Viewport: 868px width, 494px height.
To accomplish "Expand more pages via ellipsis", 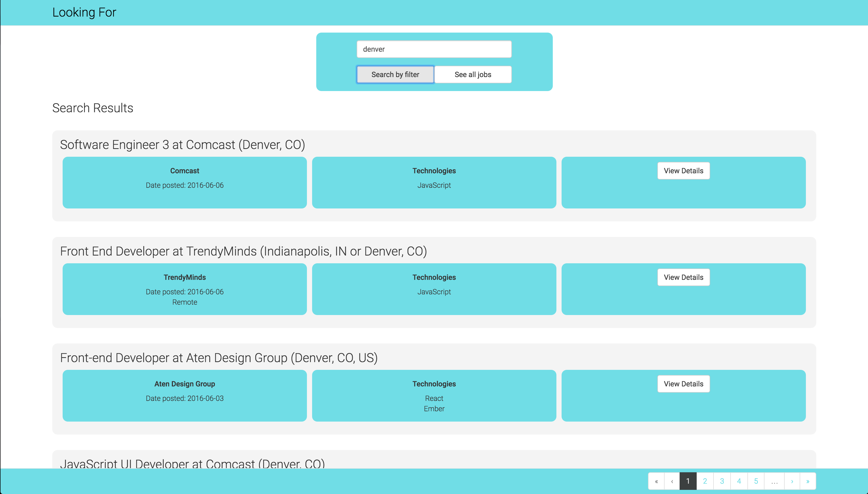I will pyautogui.click(x=774, y=481).
